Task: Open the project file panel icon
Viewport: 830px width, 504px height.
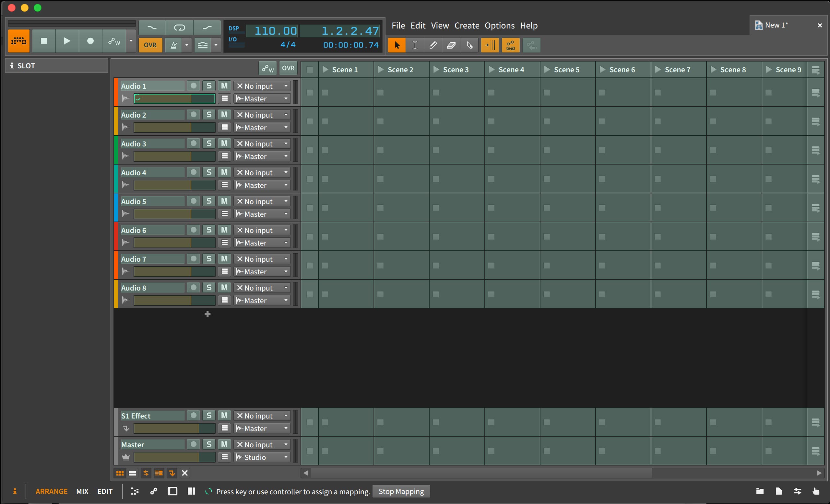Action: pyautogui.click(x=778, y=491)
